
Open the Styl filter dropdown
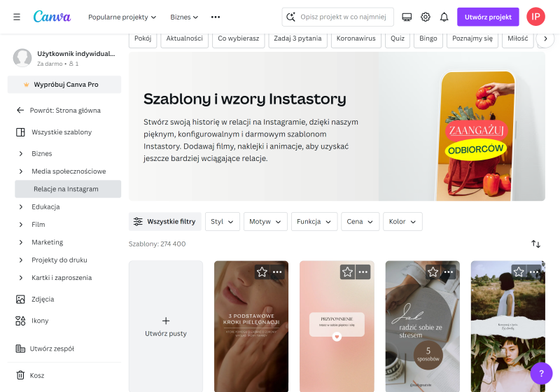(x=222, y=221)
